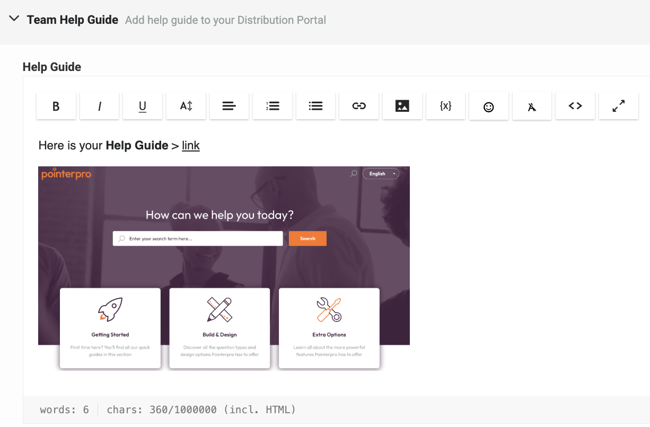Expand editor to fullscreen
The image size is (650, 427).
coord(618,106)
